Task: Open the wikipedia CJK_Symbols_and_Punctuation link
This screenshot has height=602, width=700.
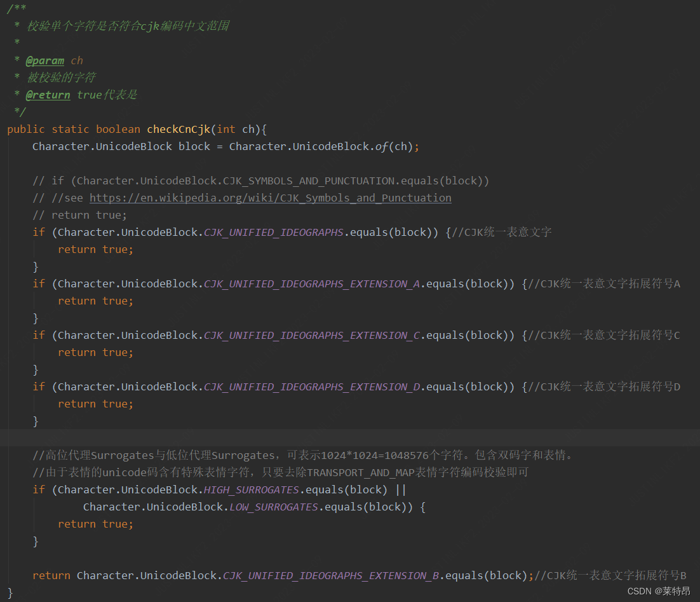Action: pos(270,198)
